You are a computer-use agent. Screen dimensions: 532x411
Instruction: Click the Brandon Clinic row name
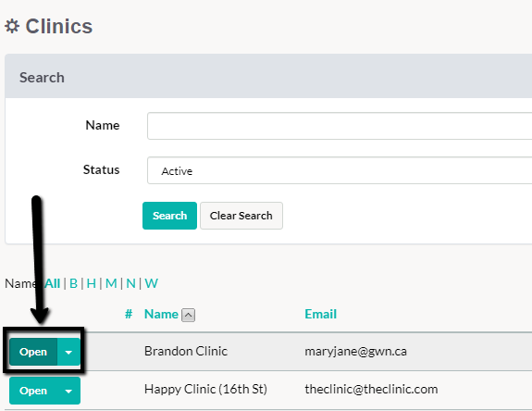point(186,351)
